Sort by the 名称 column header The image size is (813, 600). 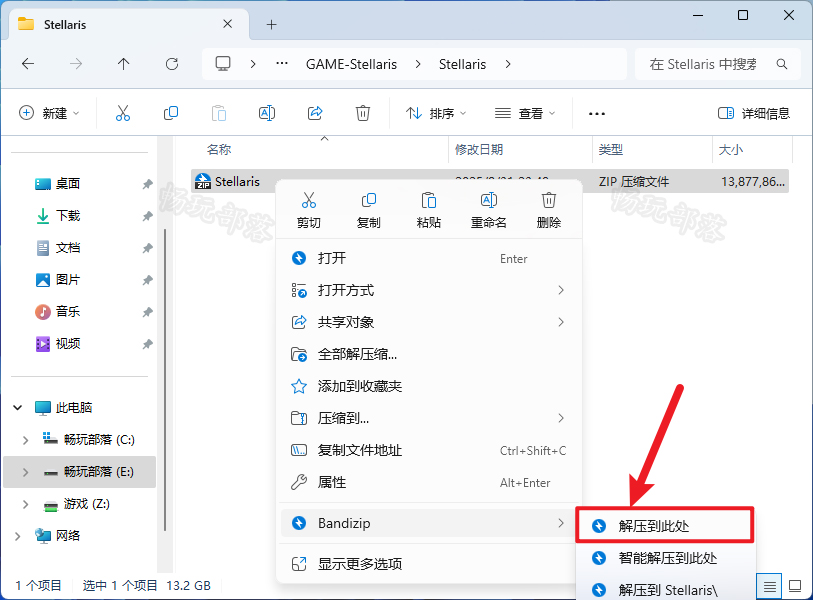(219, 150)
